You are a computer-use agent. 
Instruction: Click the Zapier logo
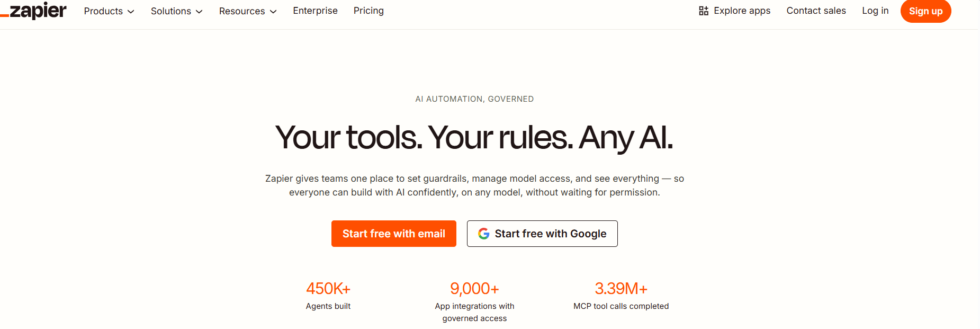[35, 11]
